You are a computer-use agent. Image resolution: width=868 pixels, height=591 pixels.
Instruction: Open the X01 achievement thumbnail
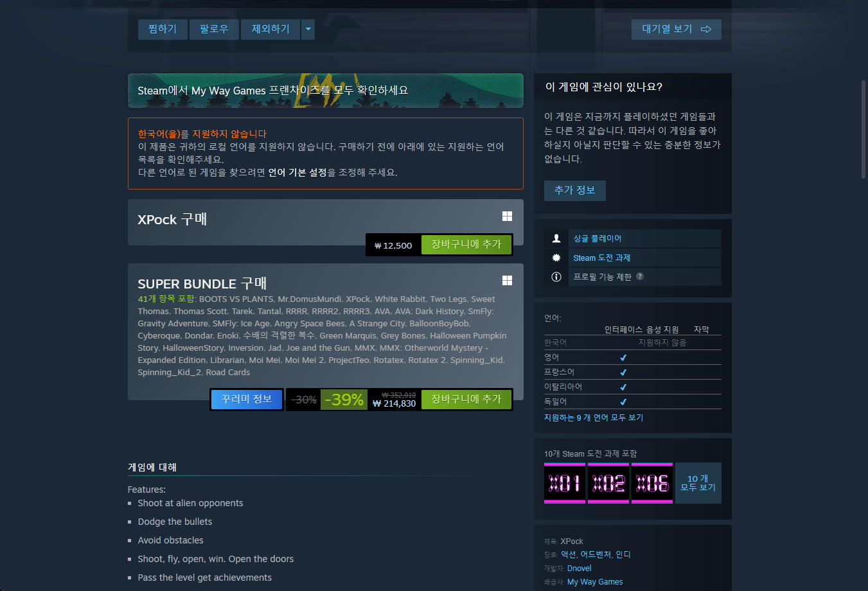[x=565, y=483]
